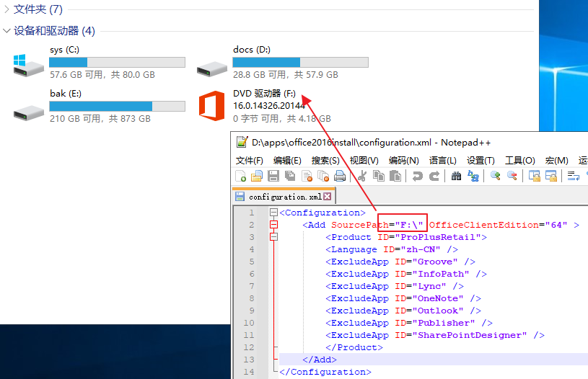The width and height of the screenshot is (588, 379).
Task: Click the Groove ExcludeApp line
Action: tap(400, 262)
